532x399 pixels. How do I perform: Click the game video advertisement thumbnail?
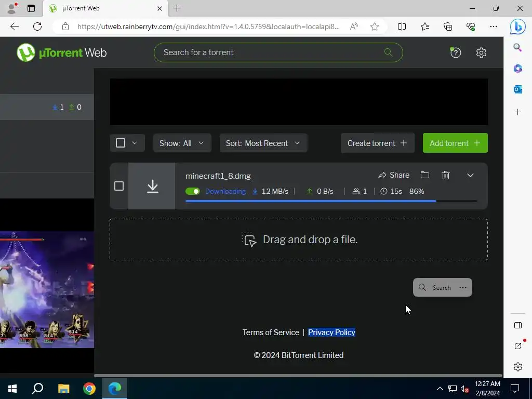tap(47, 289)
